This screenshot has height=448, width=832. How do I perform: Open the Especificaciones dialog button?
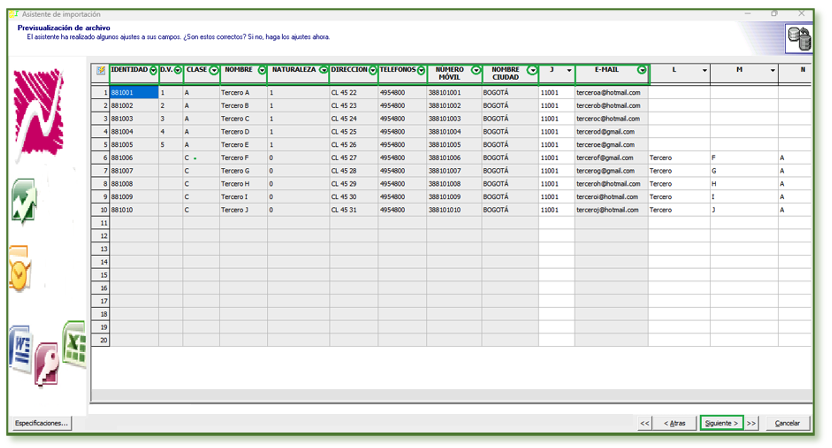41,423
